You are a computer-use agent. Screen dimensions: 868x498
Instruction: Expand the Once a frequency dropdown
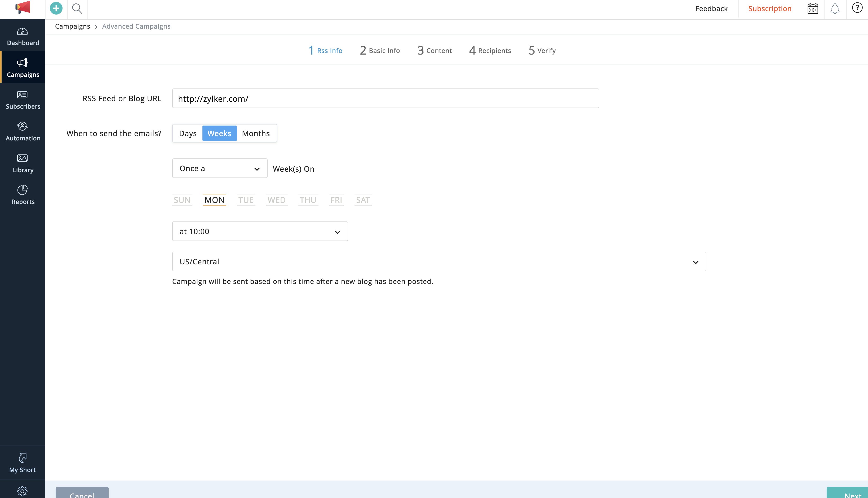220,168
